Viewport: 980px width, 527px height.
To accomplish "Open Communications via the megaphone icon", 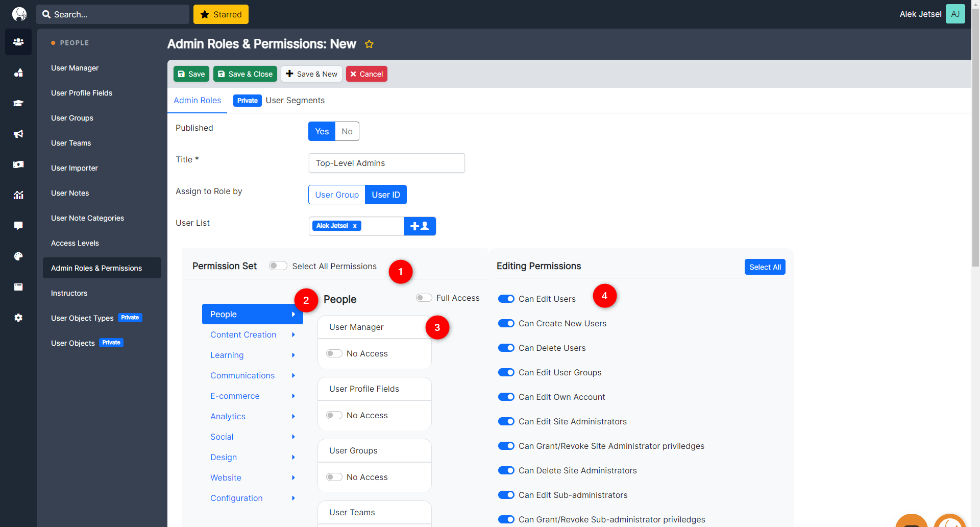I will [18, 134].
